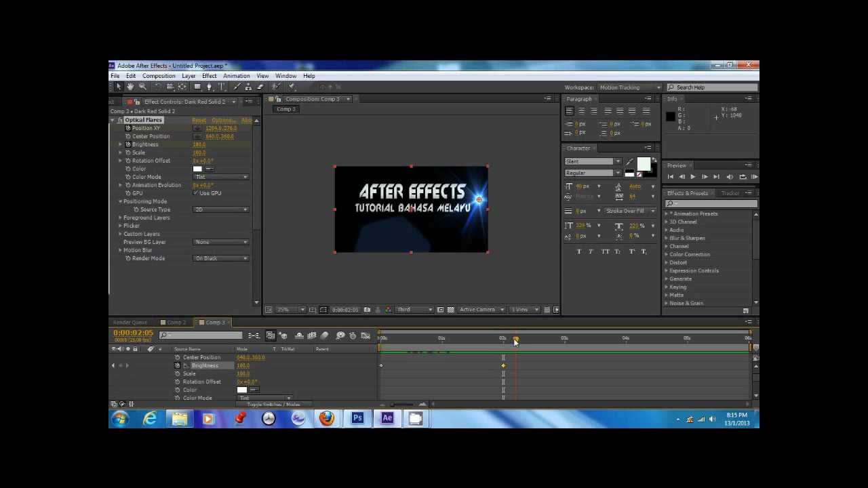
Task: Click Options link for Optical Flares
Action: click(x=224, y=120)
